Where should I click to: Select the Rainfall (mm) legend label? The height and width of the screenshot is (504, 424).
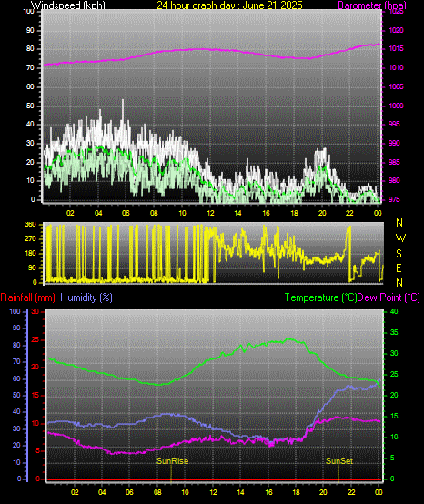(x=27, y=297)
